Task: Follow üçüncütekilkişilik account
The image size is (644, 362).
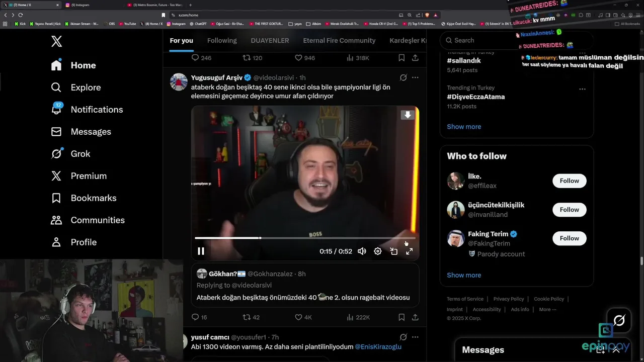Action: tap(569, 210)
